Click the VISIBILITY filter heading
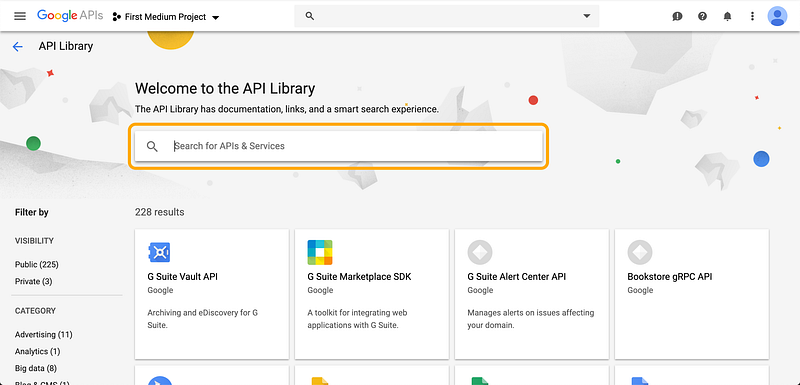The width and height of the screenshot is (800, 385). 34,241
